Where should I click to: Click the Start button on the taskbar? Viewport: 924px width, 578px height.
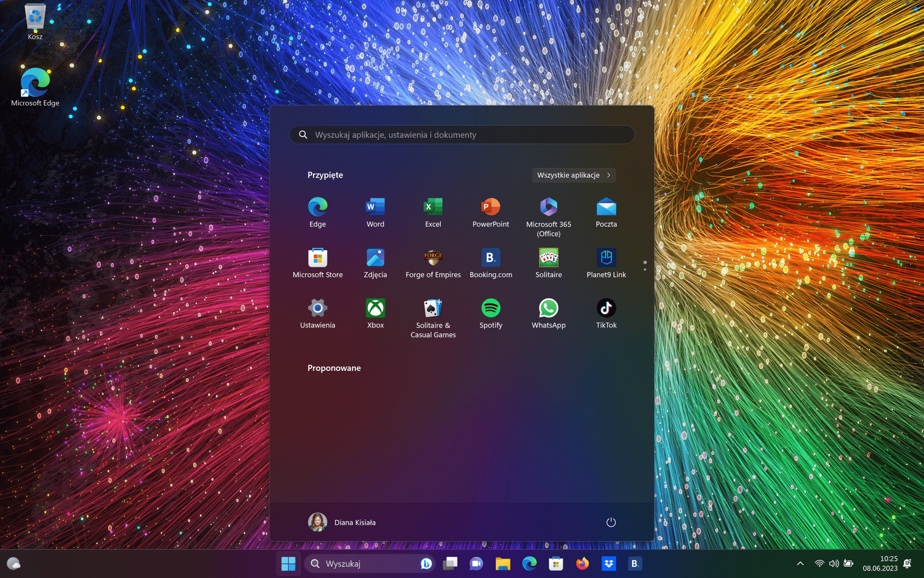pos(288,564)
